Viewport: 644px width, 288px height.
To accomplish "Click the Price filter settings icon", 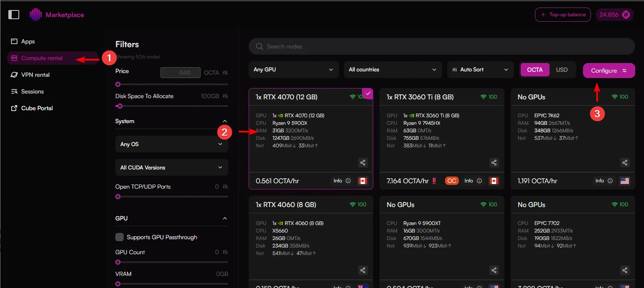I will (226, 73).
